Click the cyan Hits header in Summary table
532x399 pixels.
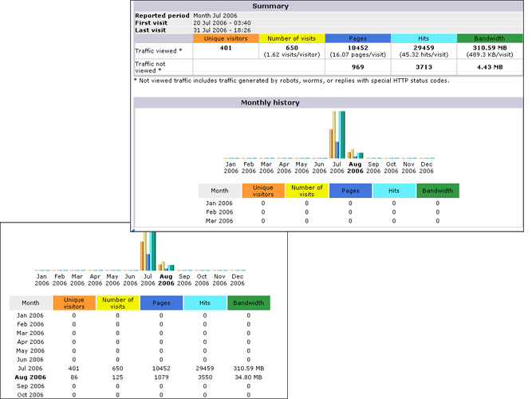tap(424, 38)
